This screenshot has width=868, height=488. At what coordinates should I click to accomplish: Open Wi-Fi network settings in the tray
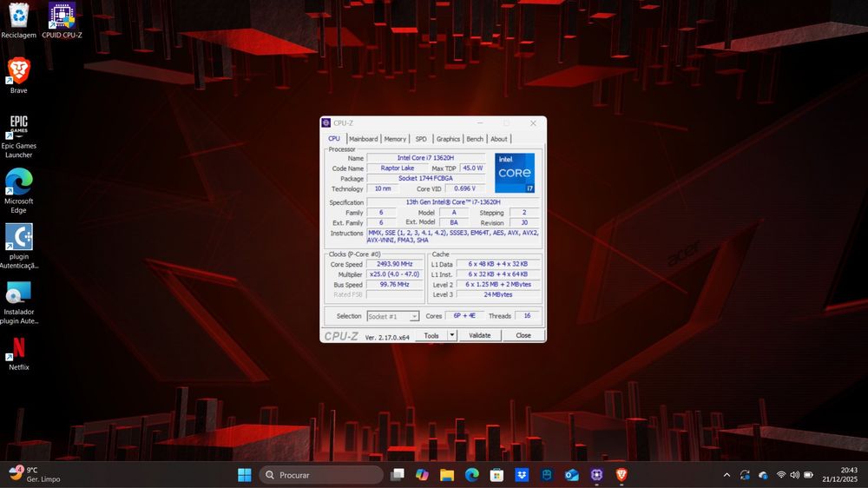click(781, 475)
